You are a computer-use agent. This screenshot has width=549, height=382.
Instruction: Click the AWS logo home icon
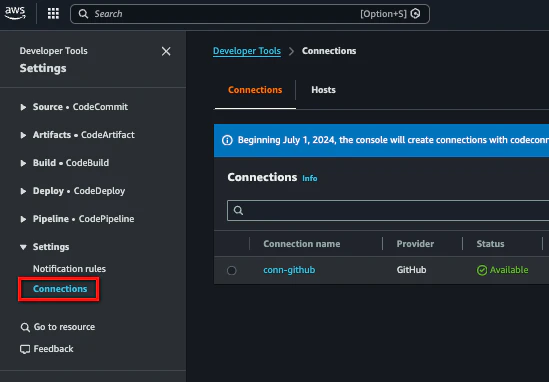(x=15, y=13)
